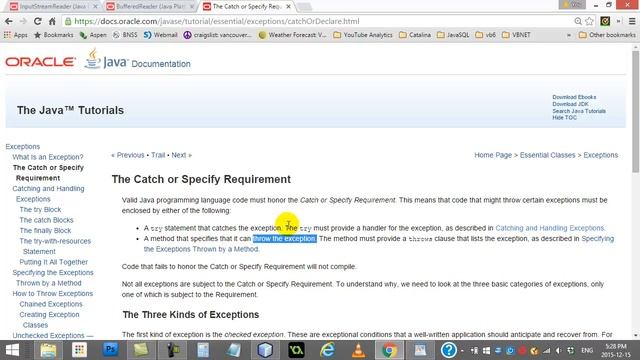This screenshot has width=640, height=360.
Task: Open File Explorer from the taskbar
Action: pyautogui.click(x=48, y=350)
